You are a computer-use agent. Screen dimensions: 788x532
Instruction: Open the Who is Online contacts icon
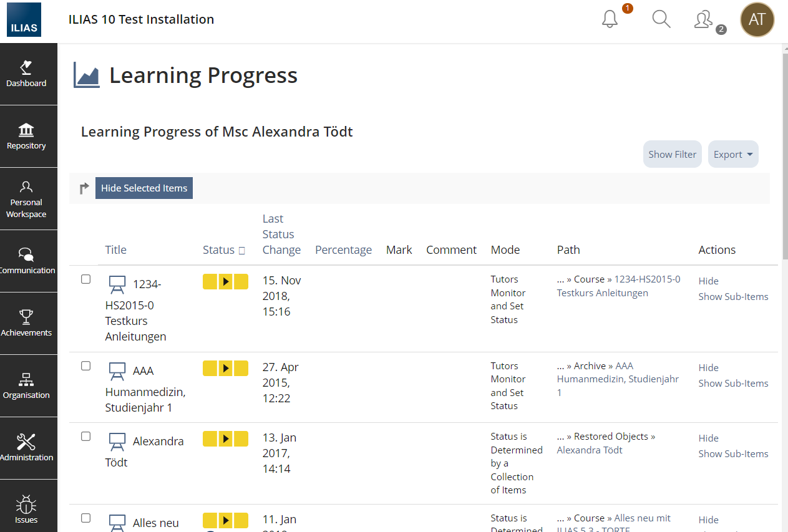click(x=704, y=20)
